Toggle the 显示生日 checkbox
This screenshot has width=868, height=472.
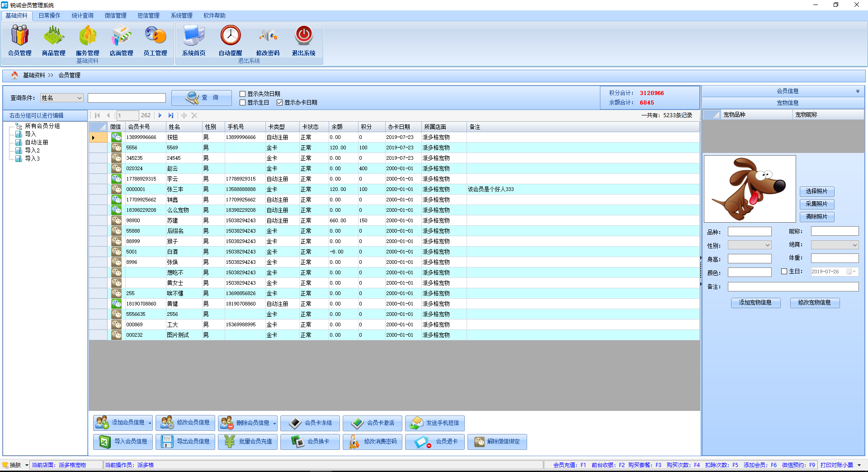click(243, 103)
